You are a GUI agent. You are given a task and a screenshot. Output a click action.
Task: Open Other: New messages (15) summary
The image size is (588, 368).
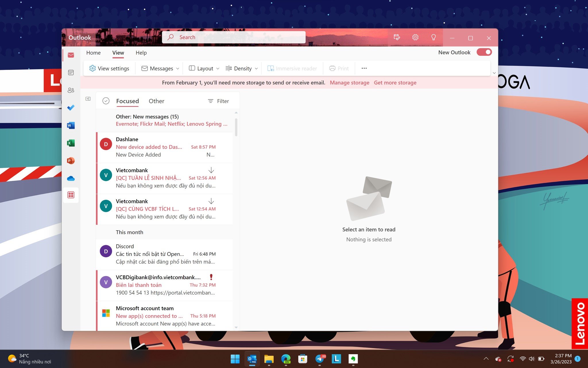pos(165,120)
